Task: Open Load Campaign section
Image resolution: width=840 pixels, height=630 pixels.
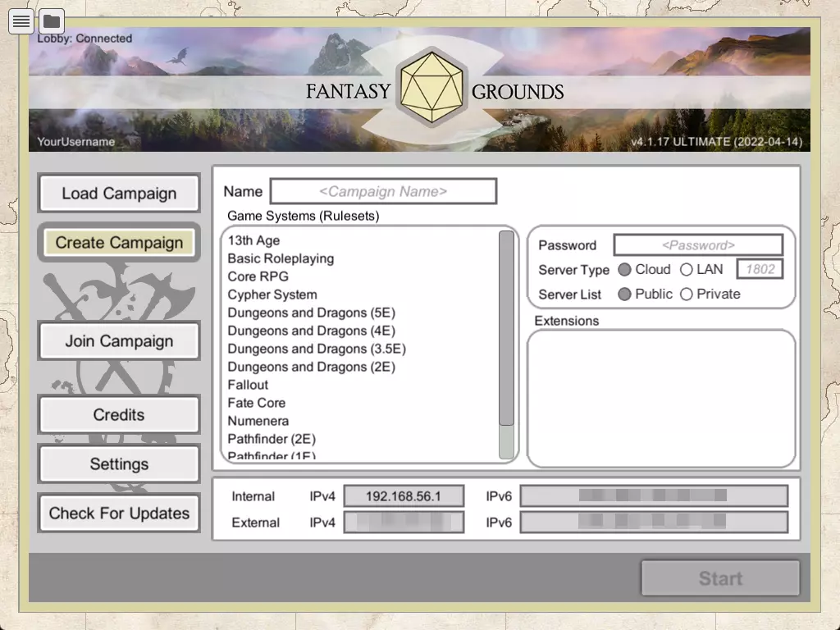Action: coord(119,194)
